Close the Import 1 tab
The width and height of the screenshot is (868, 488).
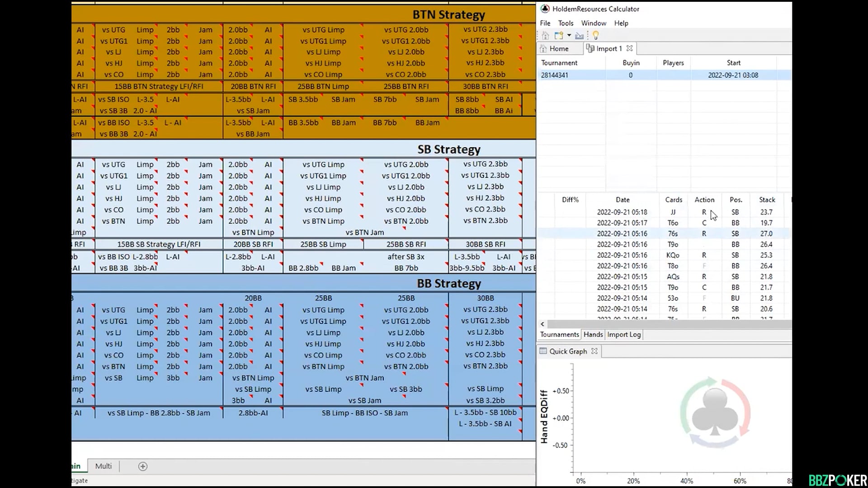pyautogui.click(x=629, y=48)
